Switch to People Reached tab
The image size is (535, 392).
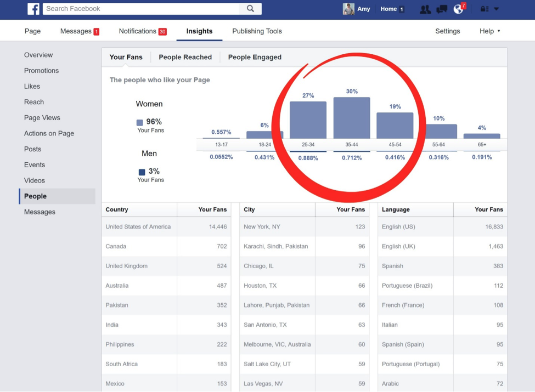click(x=185, y=57)
